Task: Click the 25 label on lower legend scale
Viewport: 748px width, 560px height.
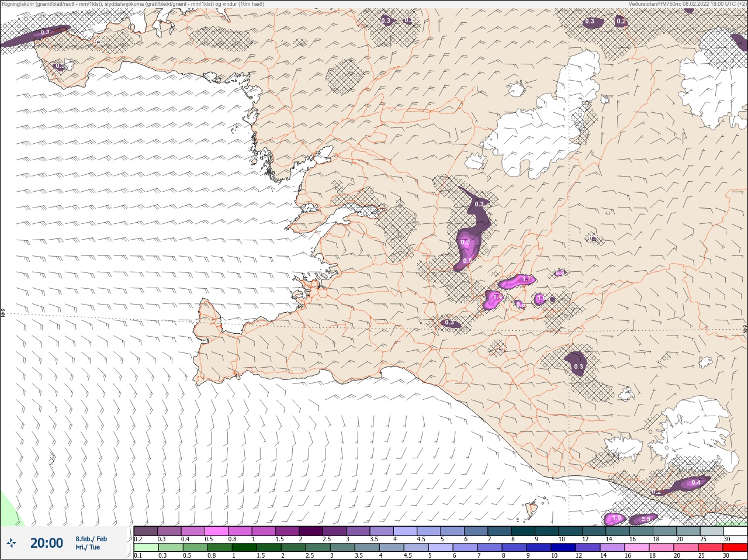Action: pyautogui.click(x=701, y=556)
